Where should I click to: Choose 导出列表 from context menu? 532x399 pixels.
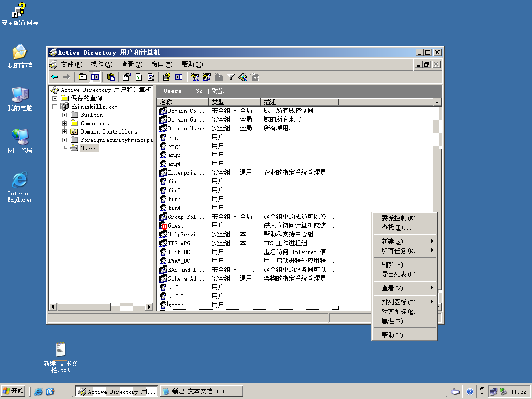point(404,274)
